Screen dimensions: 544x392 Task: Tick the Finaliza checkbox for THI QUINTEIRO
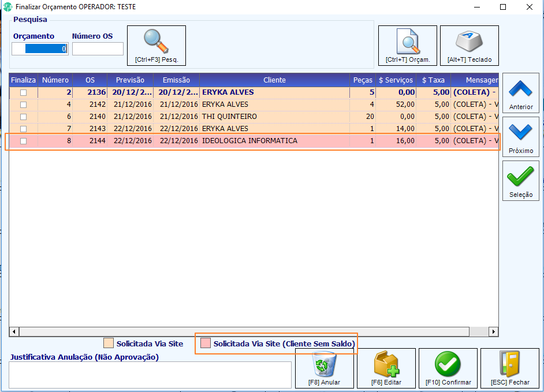pyautogui.click(x=23, y=117)
